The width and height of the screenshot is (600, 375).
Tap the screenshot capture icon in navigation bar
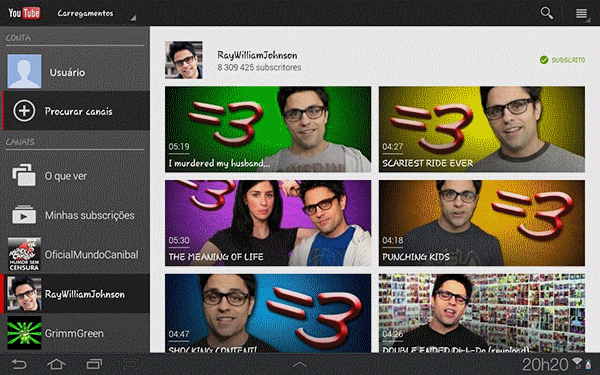pos(131,364)
